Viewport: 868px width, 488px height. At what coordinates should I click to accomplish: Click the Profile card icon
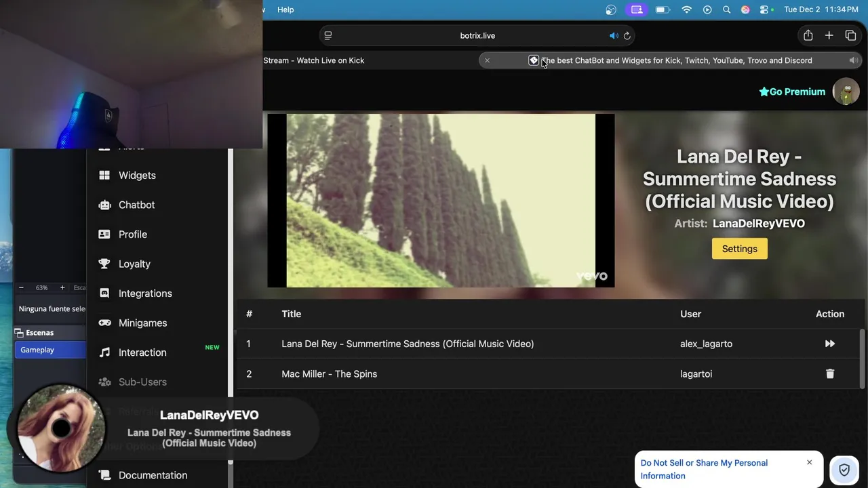pos(104,234)
